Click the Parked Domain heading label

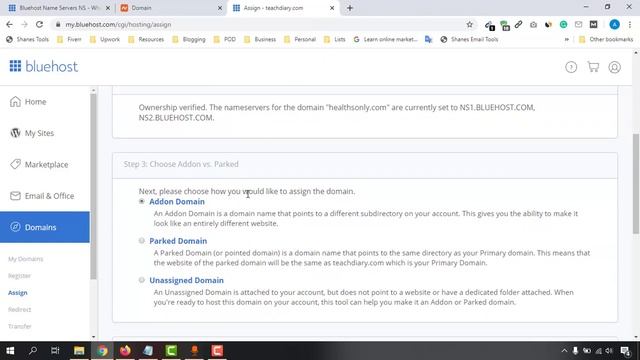click(178, 241)
